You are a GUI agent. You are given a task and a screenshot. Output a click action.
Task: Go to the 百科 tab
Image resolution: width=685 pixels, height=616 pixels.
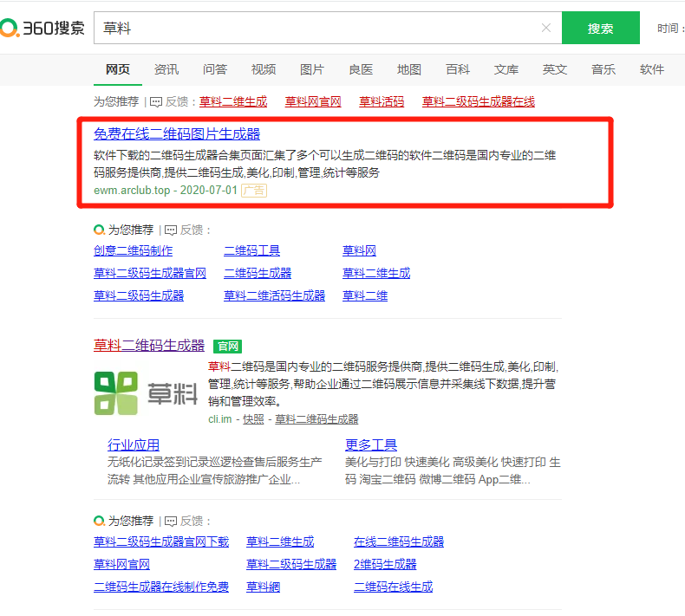click(x=458, y=69)
